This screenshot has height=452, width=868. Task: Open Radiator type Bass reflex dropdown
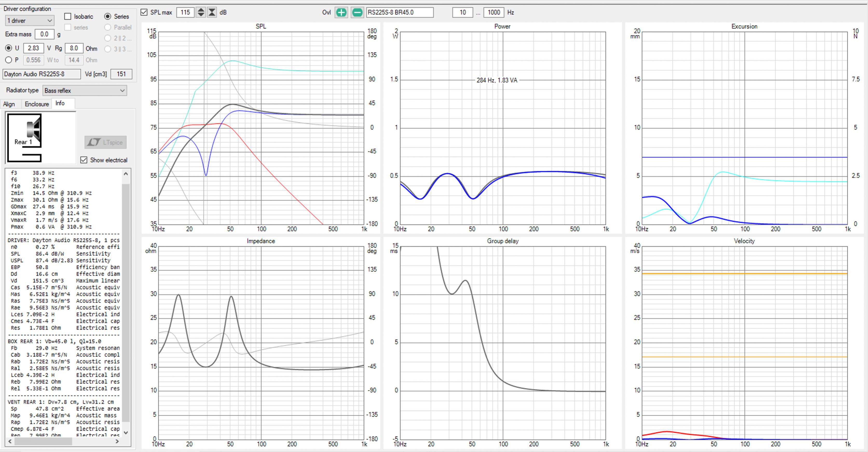pos(85,91)
